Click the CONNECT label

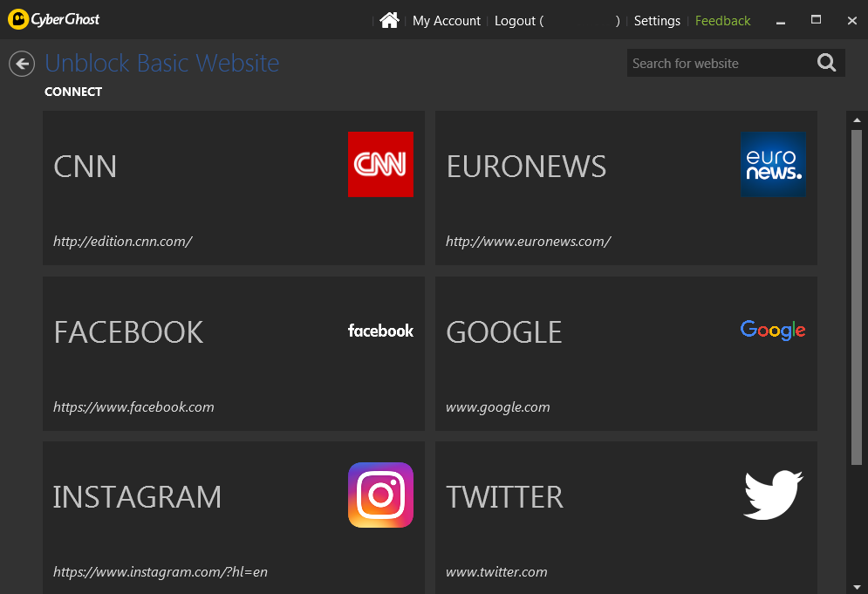[x=73, y=92]
